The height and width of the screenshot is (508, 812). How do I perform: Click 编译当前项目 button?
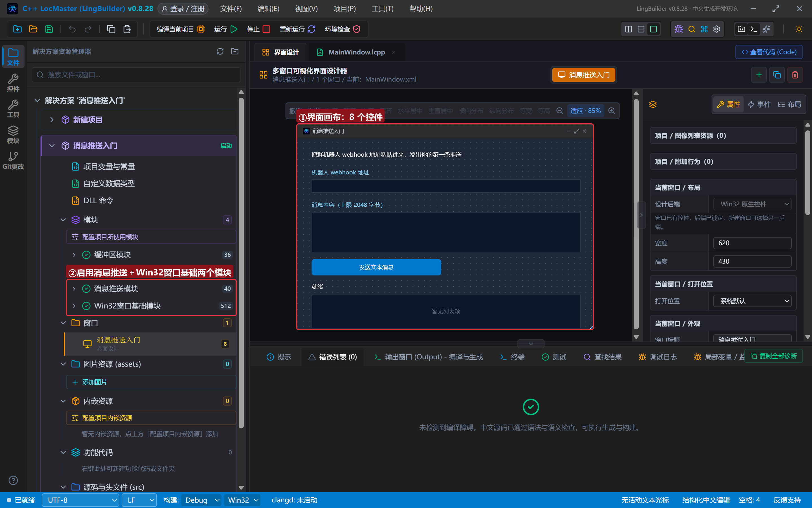(181, 29)
